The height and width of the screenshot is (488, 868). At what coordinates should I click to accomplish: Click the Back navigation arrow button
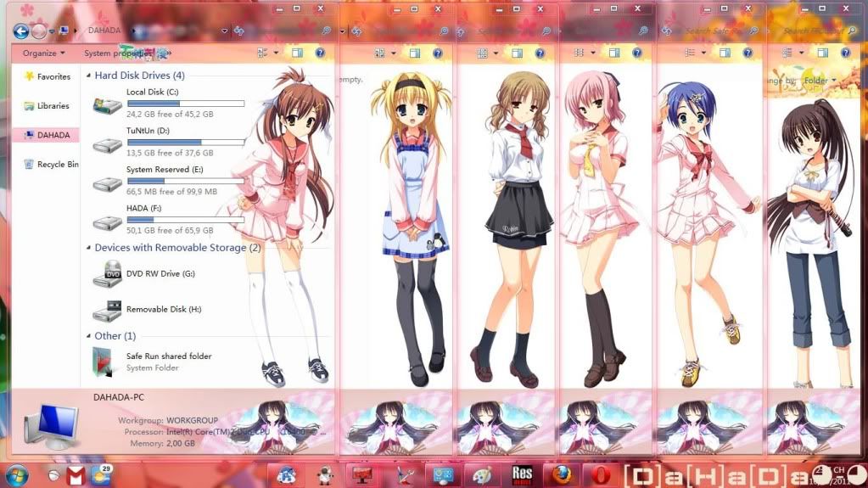[x=21, y=31]
